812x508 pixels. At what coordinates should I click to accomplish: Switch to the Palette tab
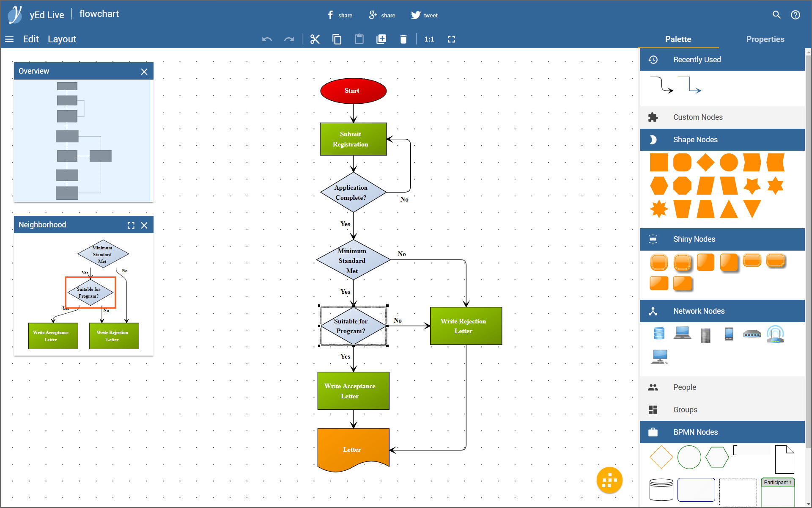click(x=677, y=39)
